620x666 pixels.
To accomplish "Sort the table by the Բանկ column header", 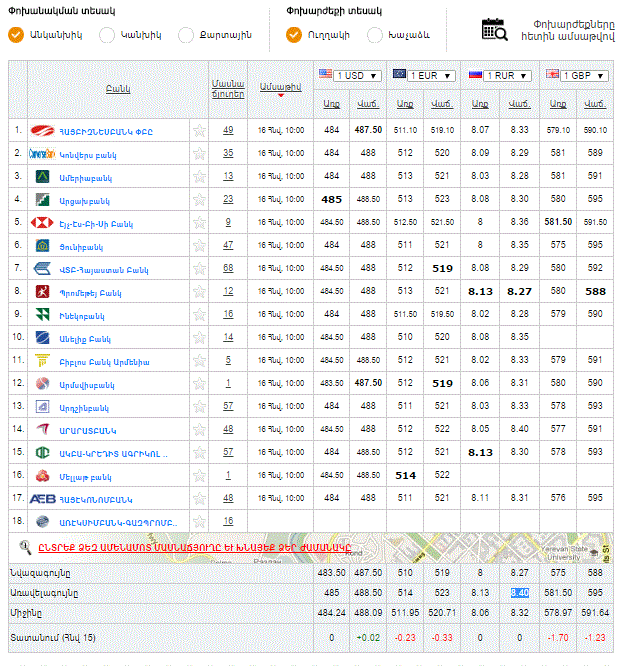I will coord(117,88).
